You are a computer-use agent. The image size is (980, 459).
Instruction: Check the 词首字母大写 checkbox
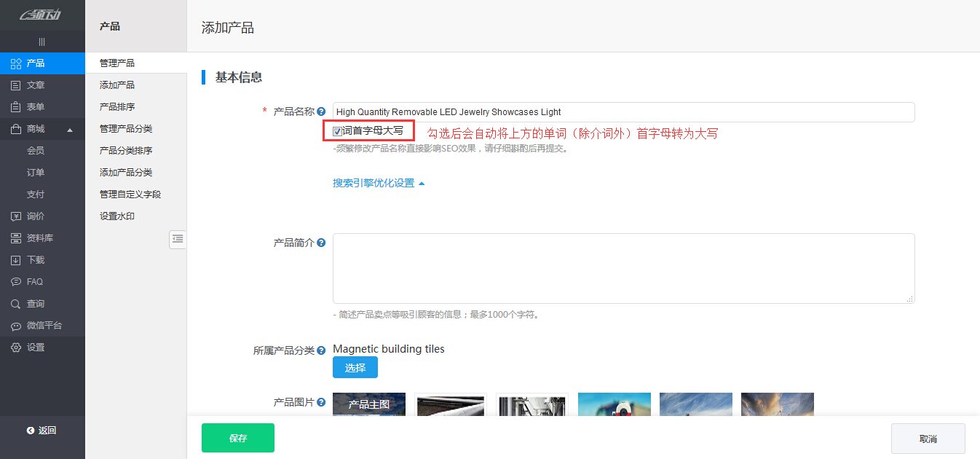(x=336, y=130)
